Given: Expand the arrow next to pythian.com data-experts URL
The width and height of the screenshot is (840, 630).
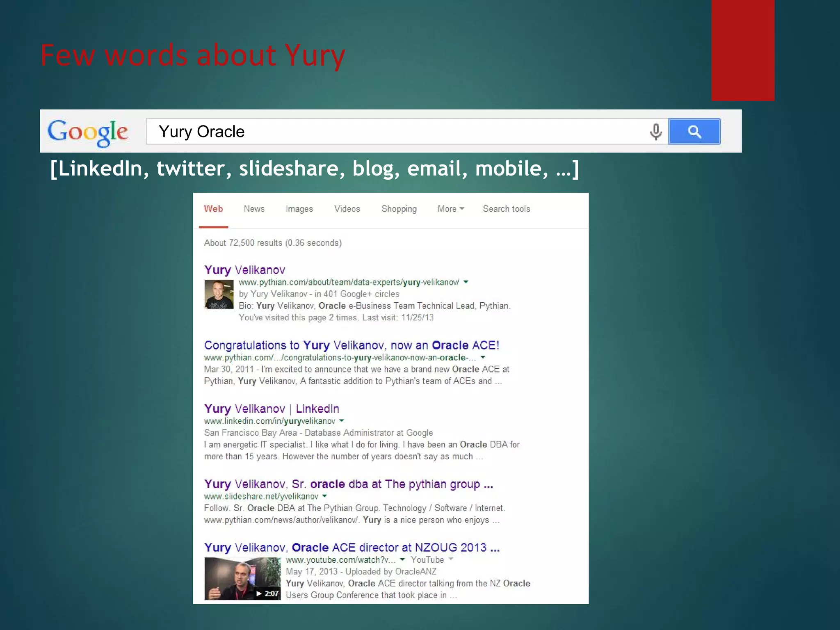Looking at the screenshot, I should [466, 282].
